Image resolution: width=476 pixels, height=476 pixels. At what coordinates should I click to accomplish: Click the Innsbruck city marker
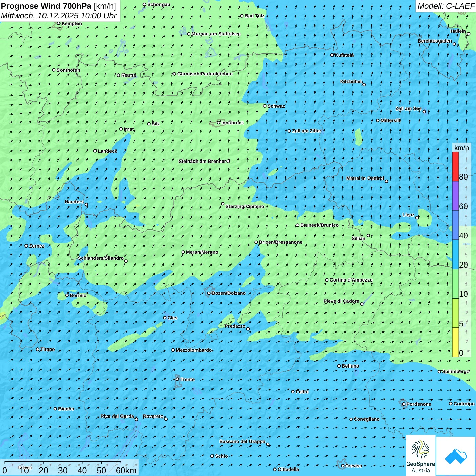219,123
